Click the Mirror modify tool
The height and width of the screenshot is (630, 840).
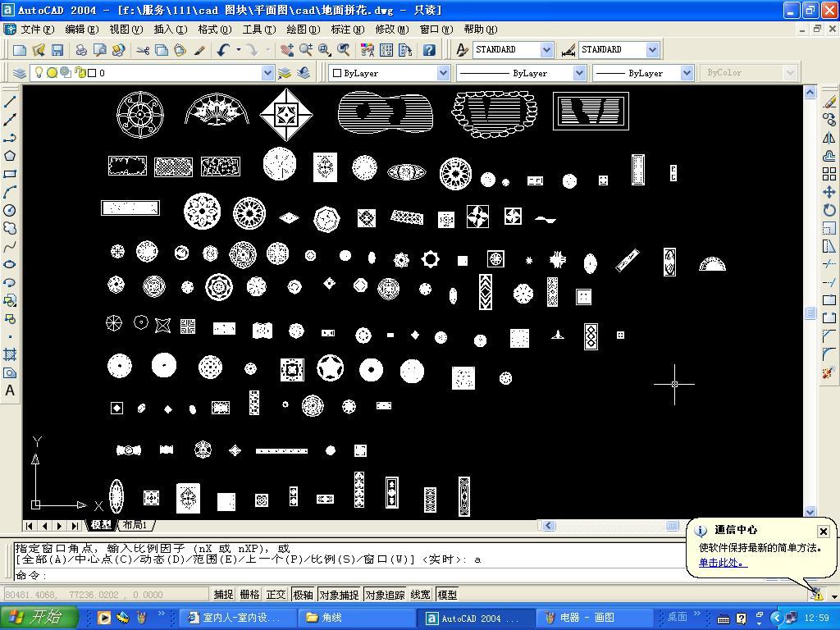coord(829,138)
